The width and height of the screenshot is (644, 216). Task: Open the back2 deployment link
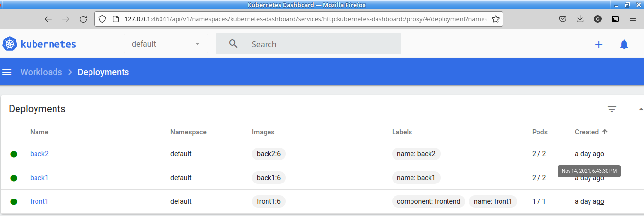coord(39,154)
